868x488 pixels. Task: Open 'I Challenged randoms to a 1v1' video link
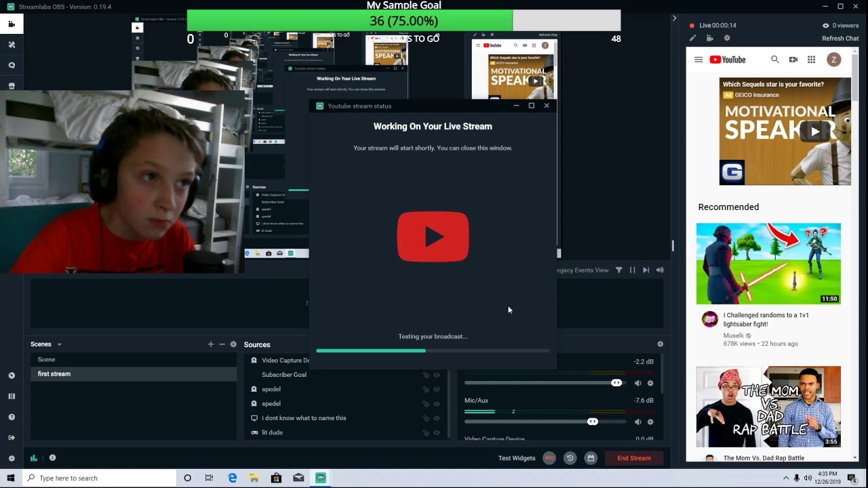click(x=766, y=319)
